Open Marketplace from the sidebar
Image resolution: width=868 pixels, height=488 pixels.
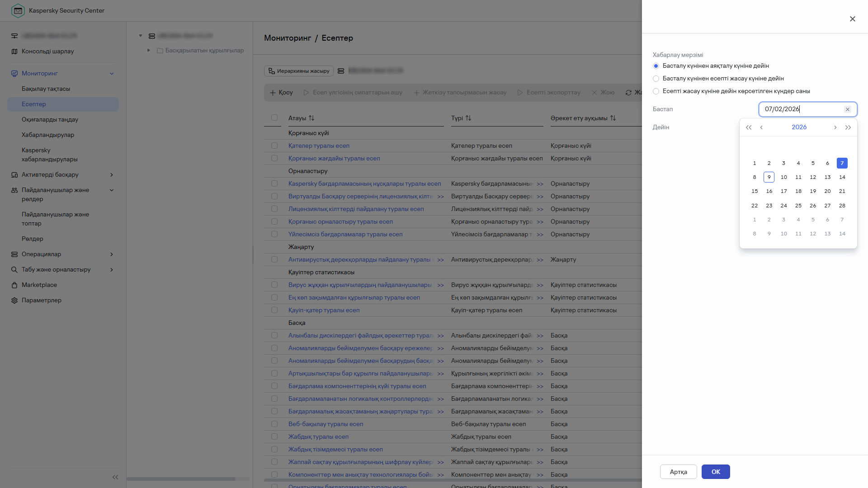click(39, 285)
